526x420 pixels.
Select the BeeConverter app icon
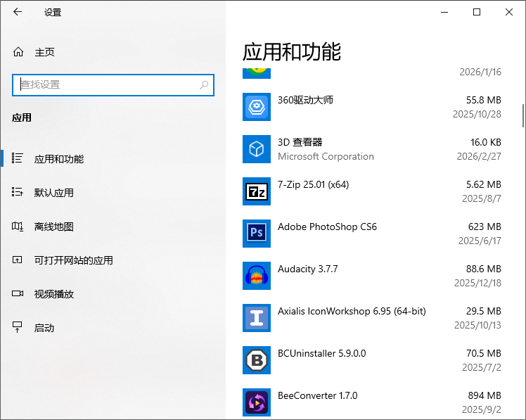[x=257, y=402]
